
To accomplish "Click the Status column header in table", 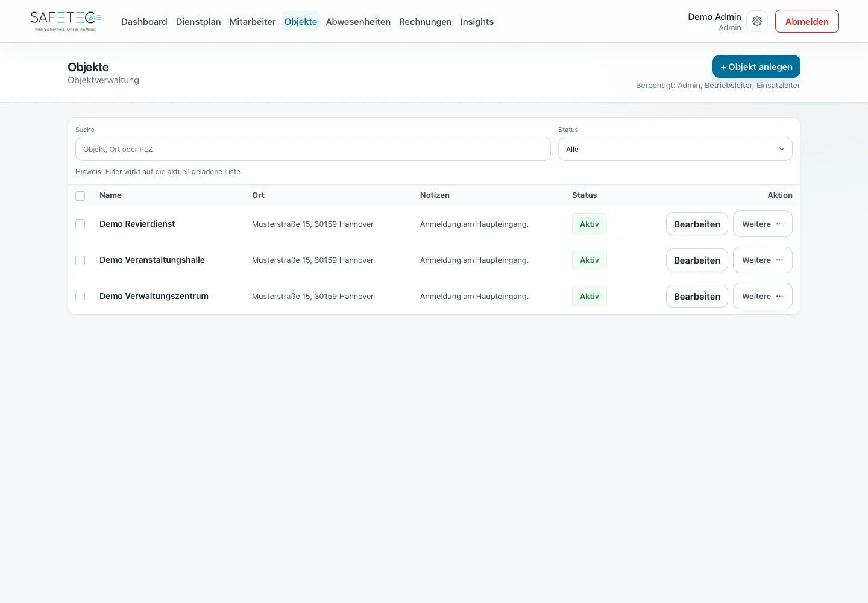I will click(x=584, y=195).
